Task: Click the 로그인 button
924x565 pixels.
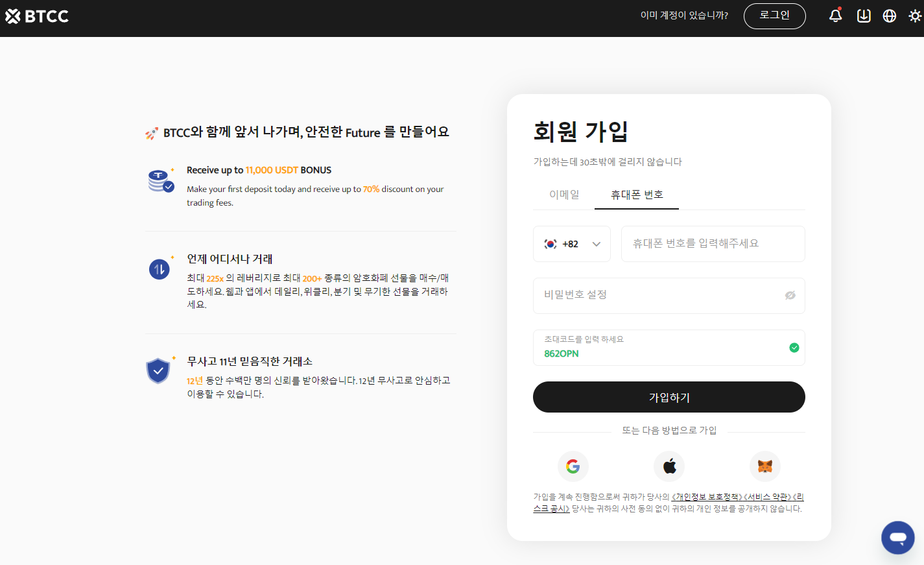Action: coord(775,16)
